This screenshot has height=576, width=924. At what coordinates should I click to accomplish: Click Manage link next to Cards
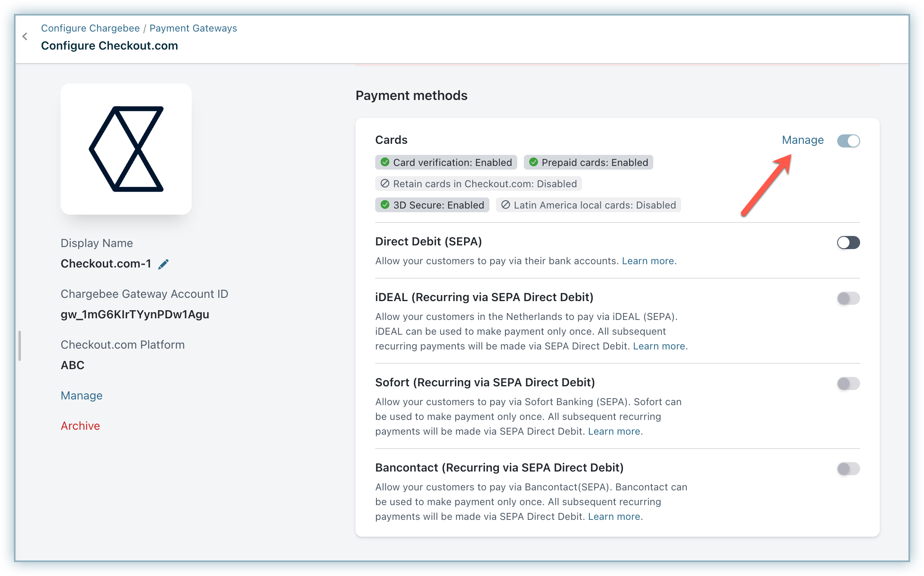[802, 140]
